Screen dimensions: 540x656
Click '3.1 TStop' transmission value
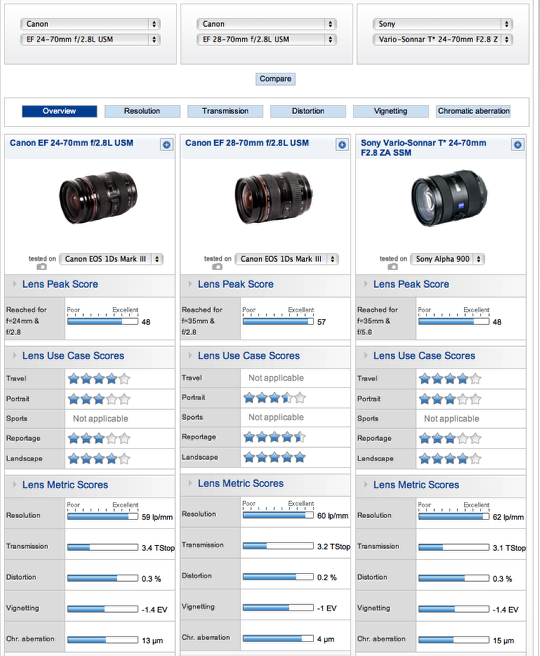coord(509,548)
